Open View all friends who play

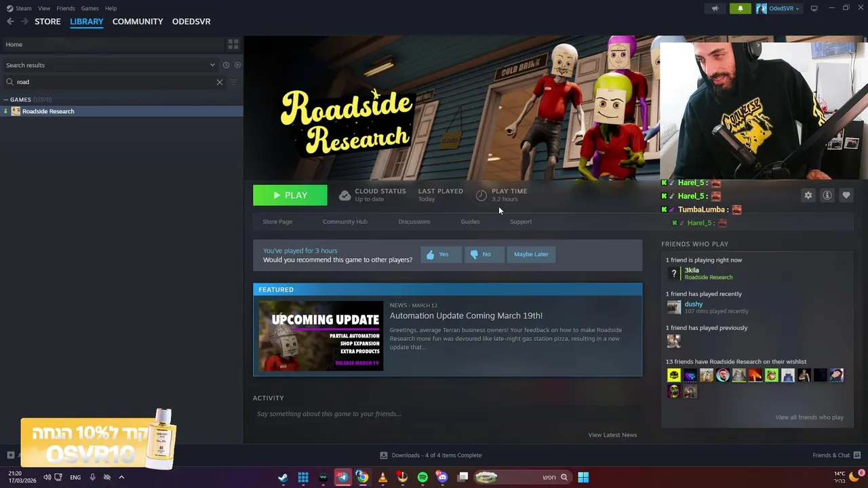click(x=809, y=418)
